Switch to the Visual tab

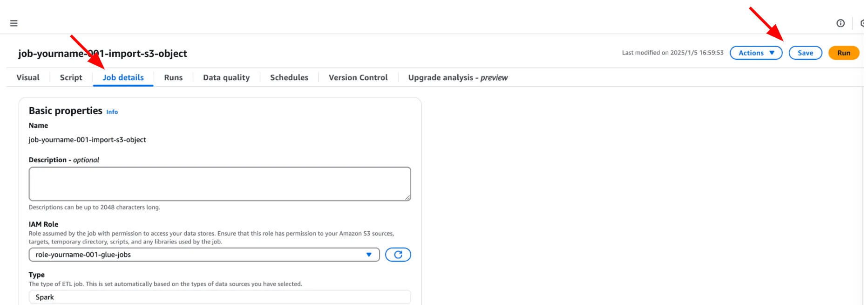tap(28, 77)
